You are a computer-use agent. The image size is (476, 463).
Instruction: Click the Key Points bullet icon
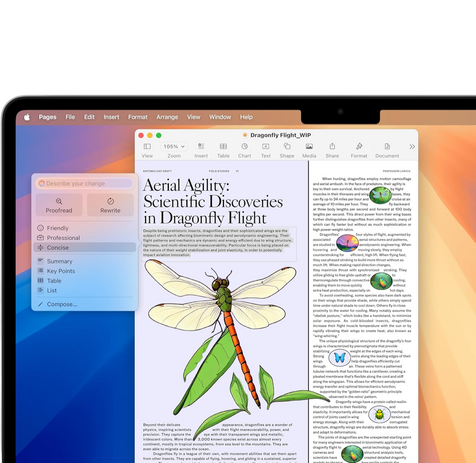(40, 270)
